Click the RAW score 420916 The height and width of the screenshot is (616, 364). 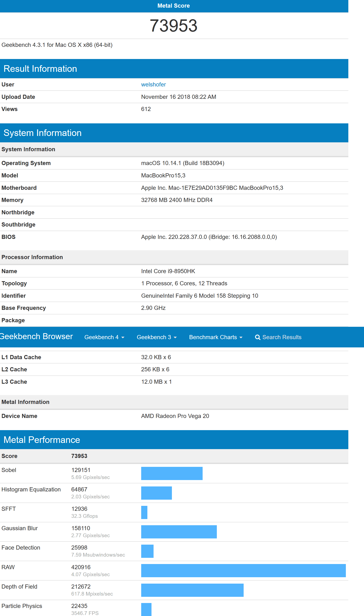pyautogui.click(x=81, y=567)
